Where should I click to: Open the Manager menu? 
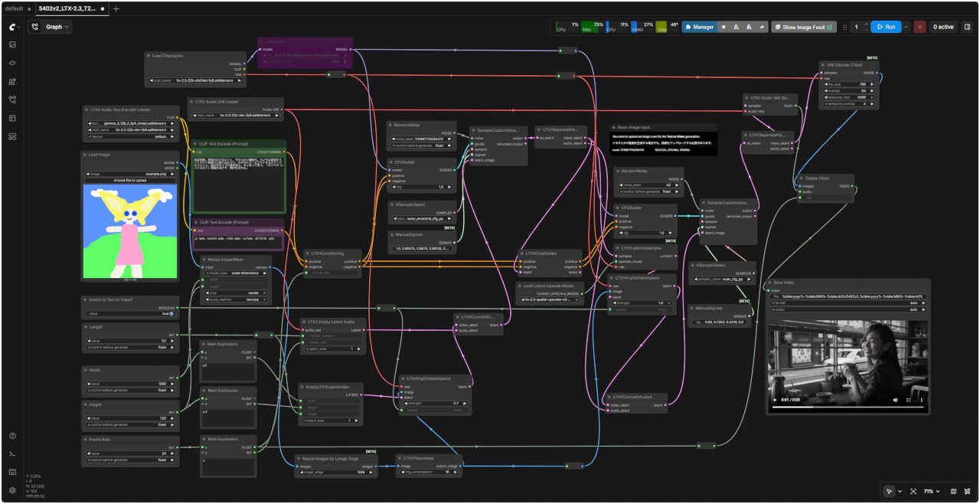tap(699, 27)
